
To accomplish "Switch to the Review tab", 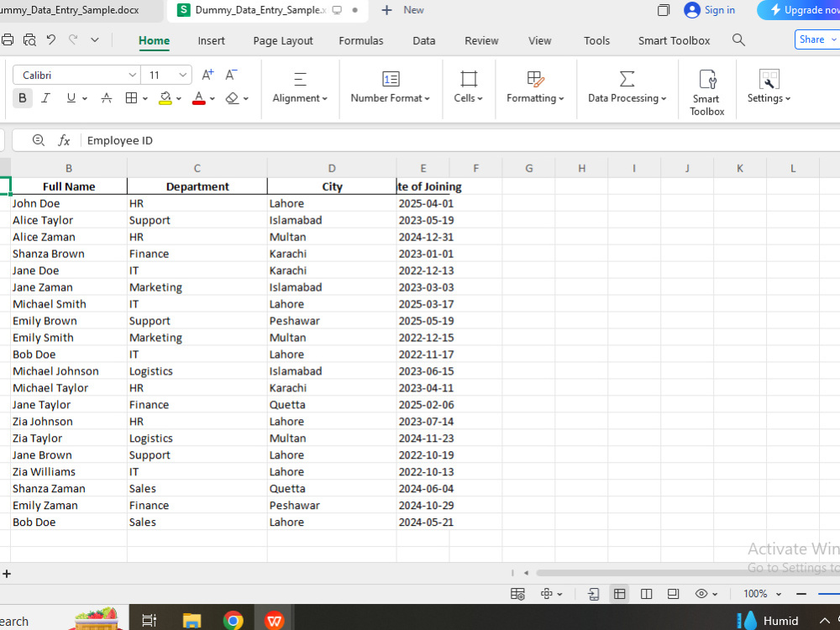I will (x=481, y=40).
